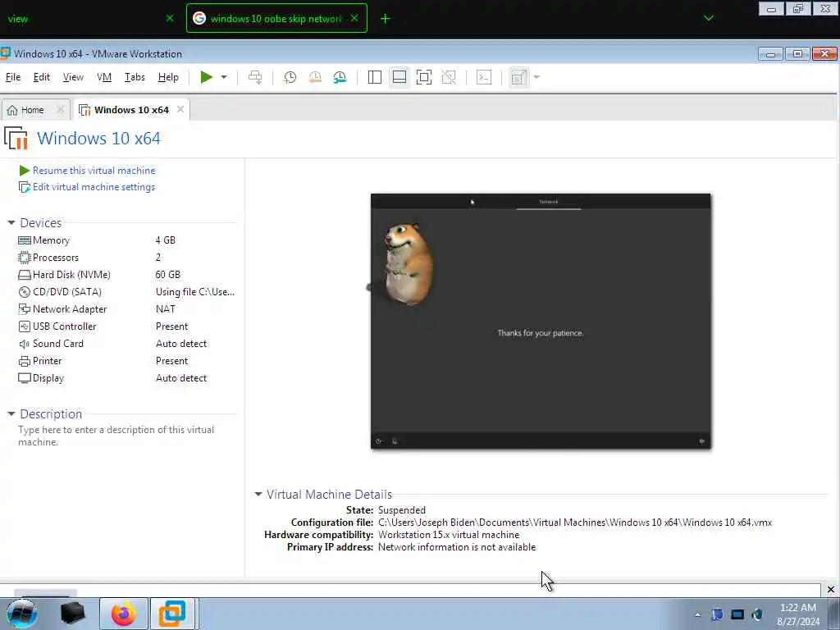Select the Hard Disk (NVMe) device
The image size is (840, 630).
click(126, 274)
